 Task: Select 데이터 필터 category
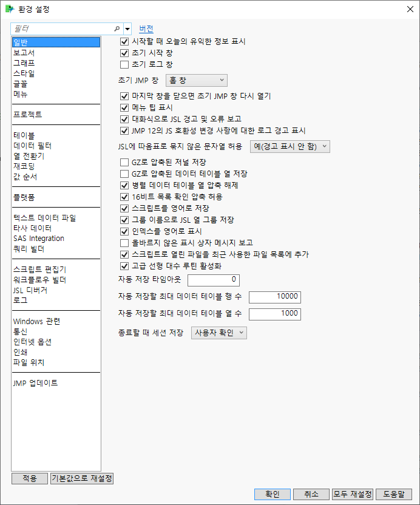tap(56, 146)
